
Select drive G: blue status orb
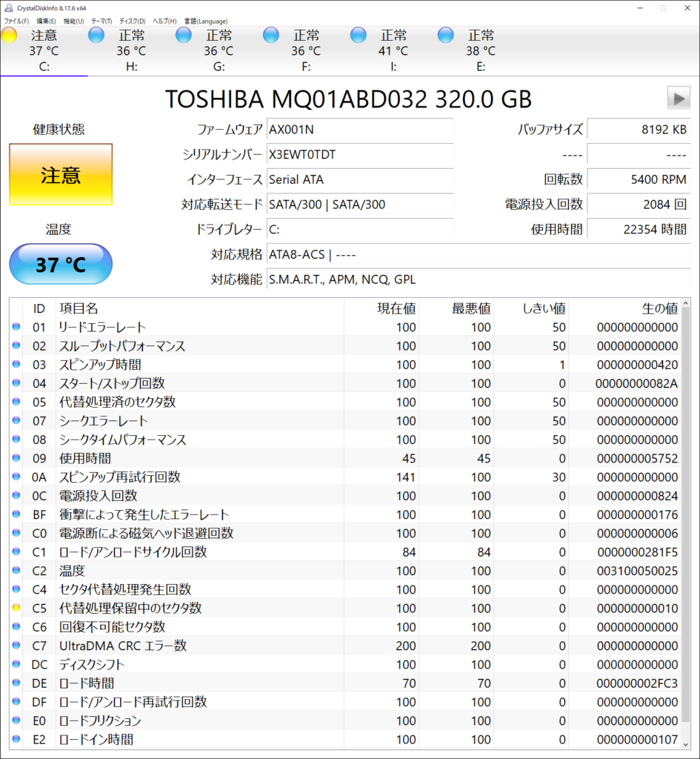184,36
